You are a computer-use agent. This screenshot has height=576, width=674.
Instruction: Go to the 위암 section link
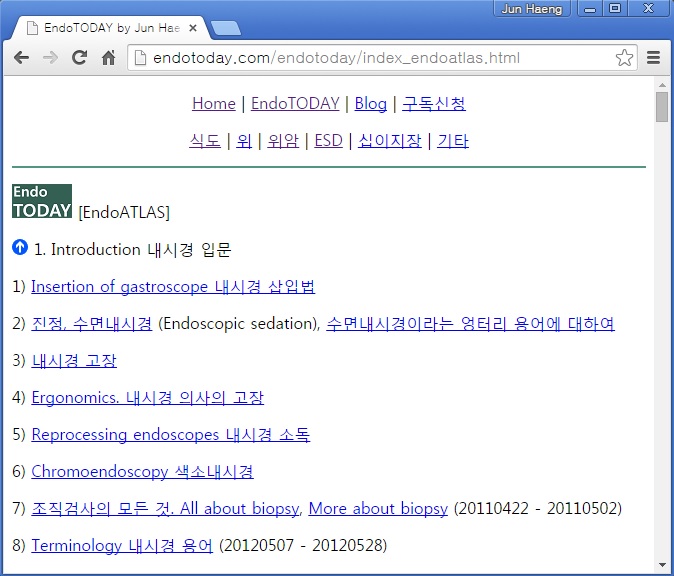tap(283, 141)
